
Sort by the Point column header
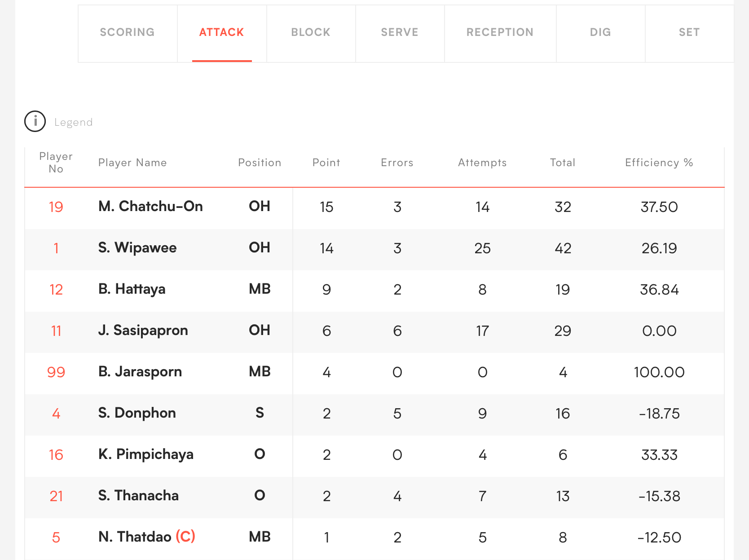[x=326, y=163]
